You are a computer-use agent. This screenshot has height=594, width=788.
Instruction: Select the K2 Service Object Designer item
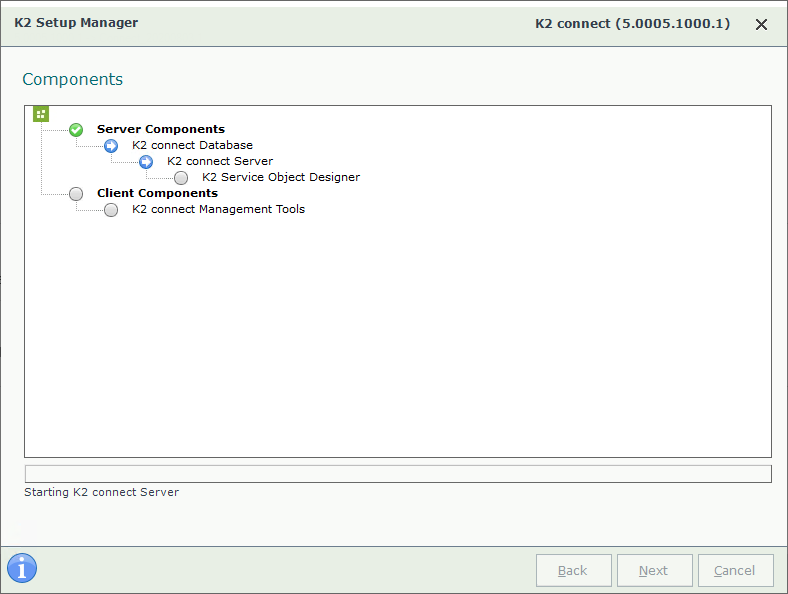tap(281, 177)
